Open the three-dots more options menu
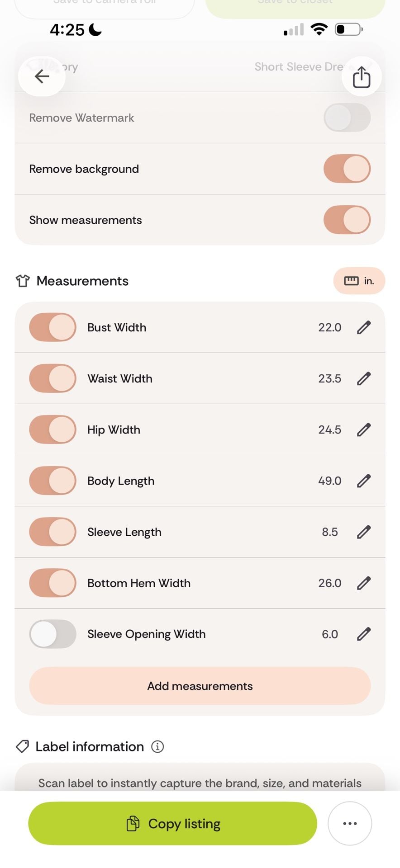 pyautogui.click(x=350, y=823)
